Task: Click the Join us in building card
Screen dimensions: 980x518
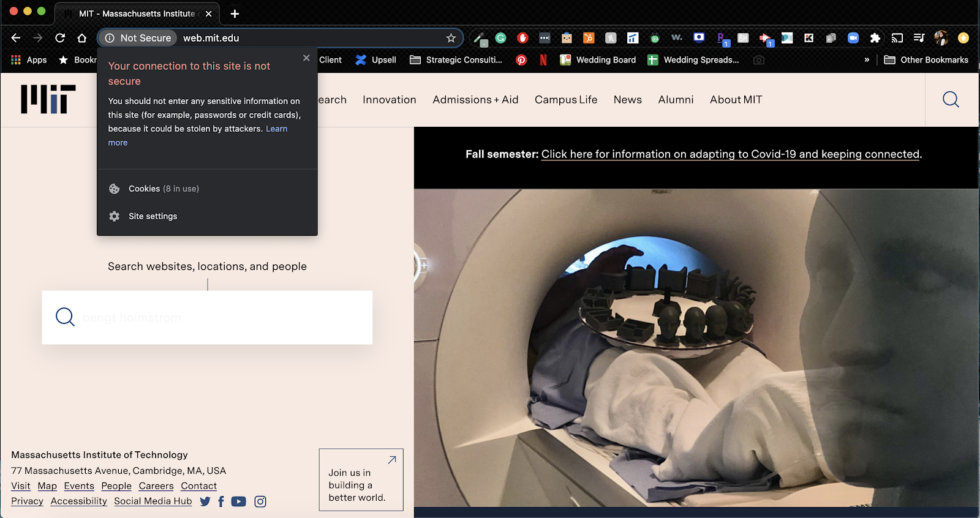Action: coord(361,480)
